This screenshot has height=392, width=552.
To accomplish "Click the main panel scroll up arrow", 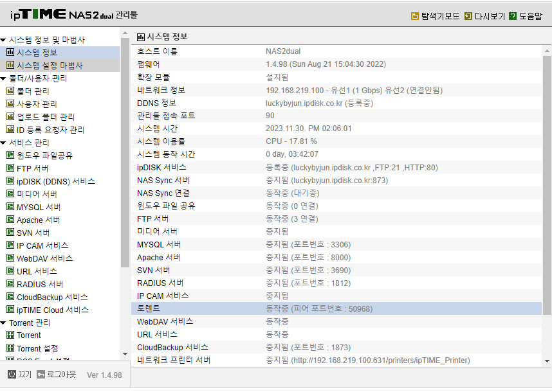I will (x=547, y=51).
